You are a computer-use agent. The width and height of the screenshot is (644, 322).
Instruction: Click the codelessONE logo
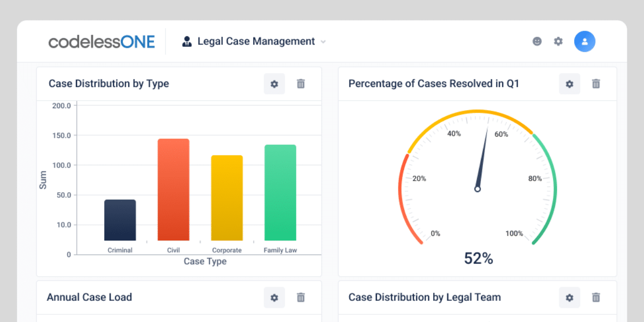point(102,41)
